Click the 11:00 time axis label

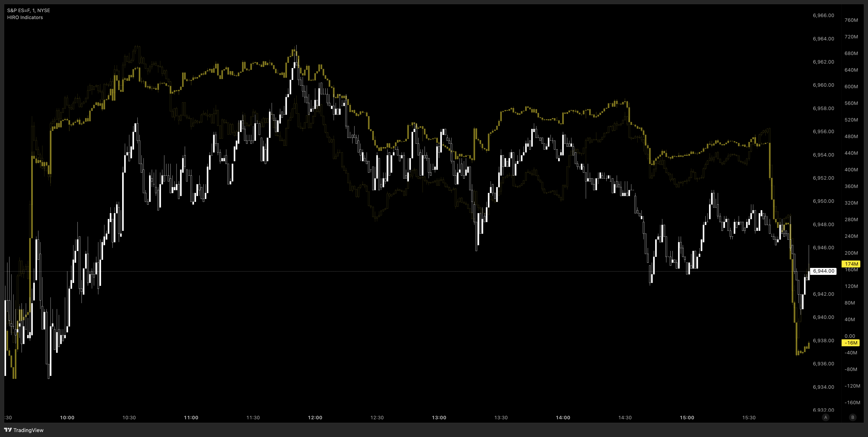point(191,417)
